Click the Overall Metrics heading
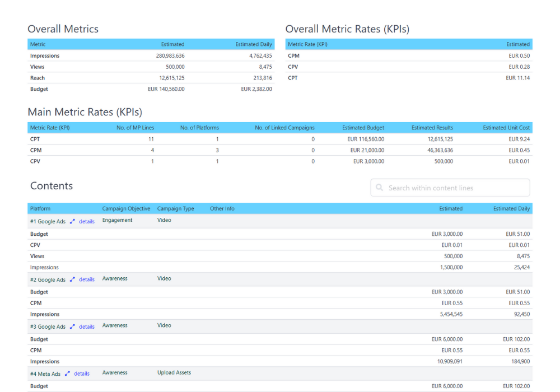 coord(63,29)
